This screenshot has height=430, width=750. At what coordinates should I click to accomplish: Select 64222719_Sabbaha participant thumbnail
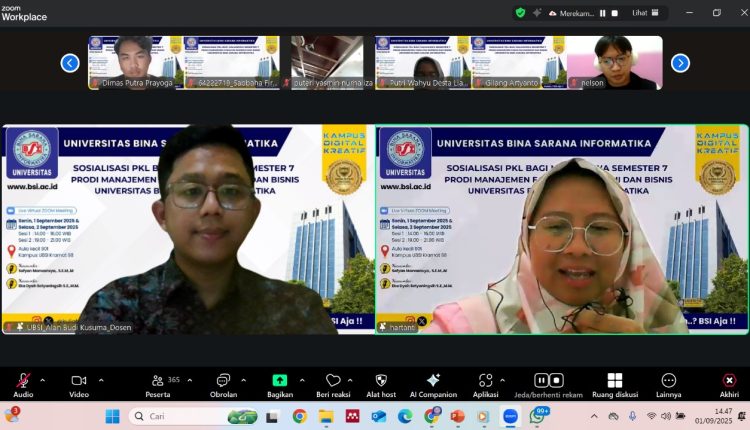(x=232, y=63)
